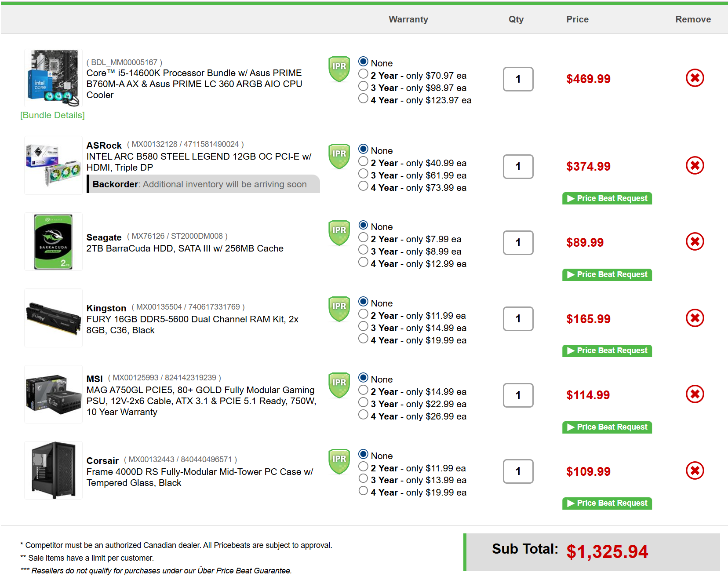Open the MSI MAG A750GL thumbnail

pos(53,394)
